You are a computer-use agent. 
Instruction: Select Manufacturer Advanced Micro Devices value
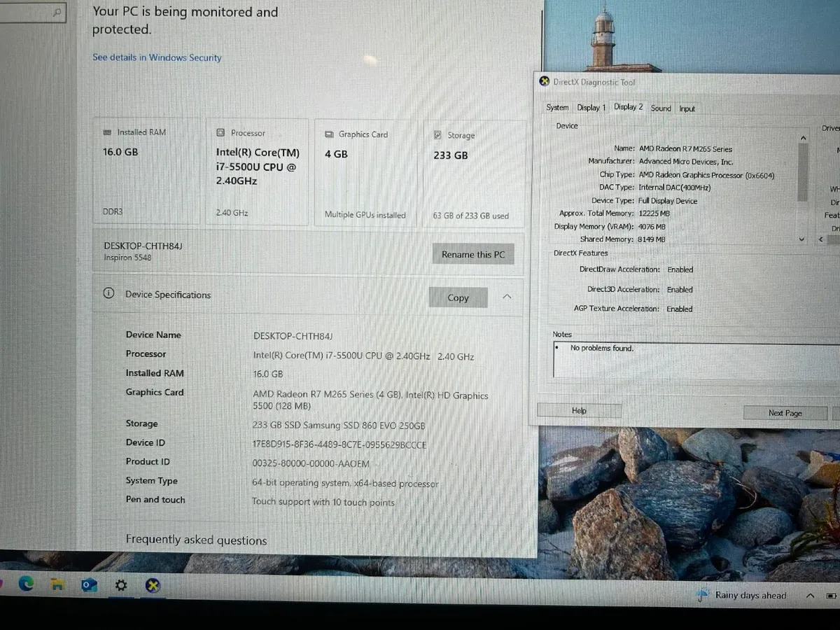686,161
